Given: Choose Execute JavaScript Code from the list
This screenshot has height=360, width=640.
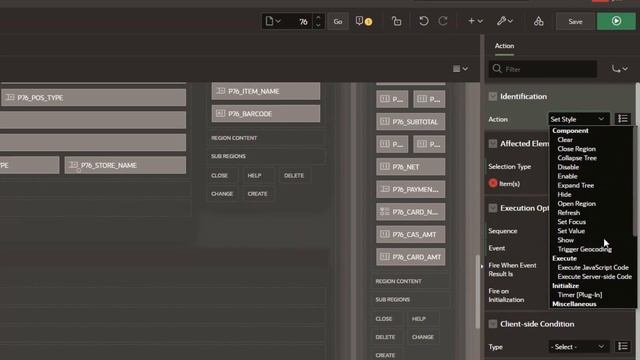Looking at the screenshot, I should click(x=593, y=268).
